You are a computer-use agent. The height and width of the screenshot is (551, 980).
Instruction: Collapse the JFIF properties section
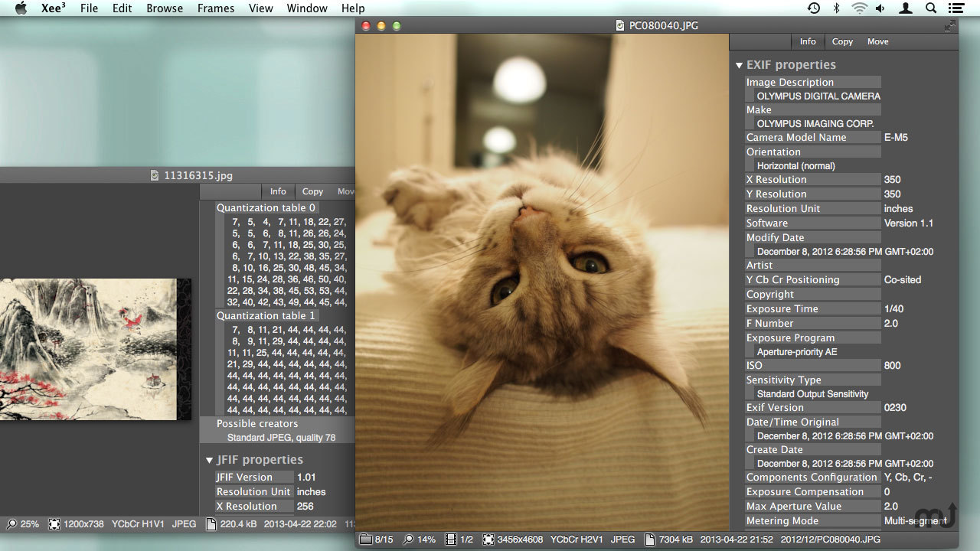[209, 461]
